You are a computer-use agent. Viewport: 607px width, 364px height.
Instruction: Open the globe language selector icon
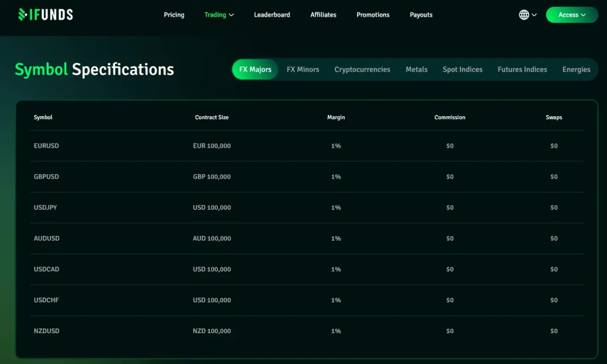click(524, 14)
